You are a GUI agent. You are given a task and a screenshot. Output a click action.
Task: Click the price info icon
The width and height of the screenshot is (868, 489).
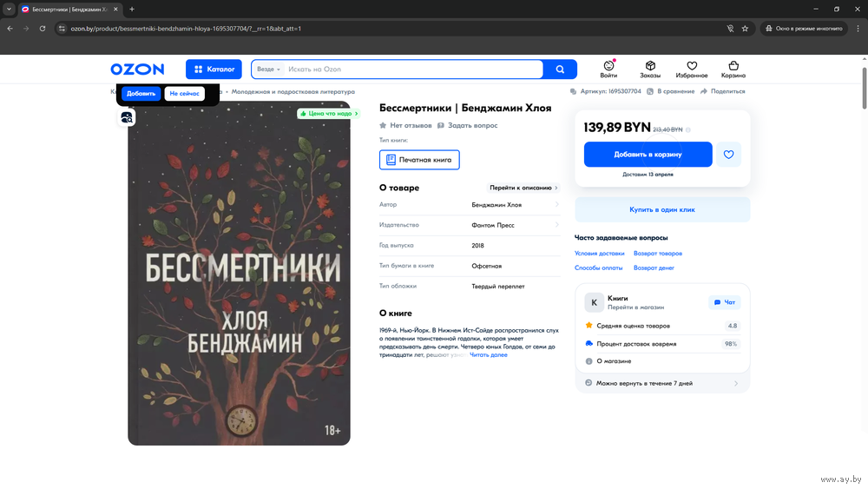pyautogui.click(x=688, y=130)
